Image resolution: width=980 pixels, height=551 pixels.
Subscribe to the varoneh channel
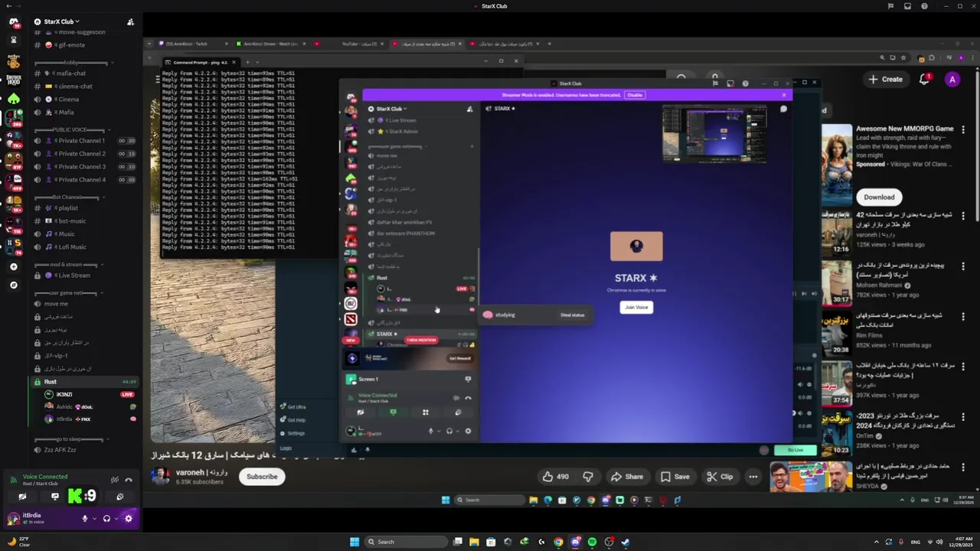[x=262, y=477]
